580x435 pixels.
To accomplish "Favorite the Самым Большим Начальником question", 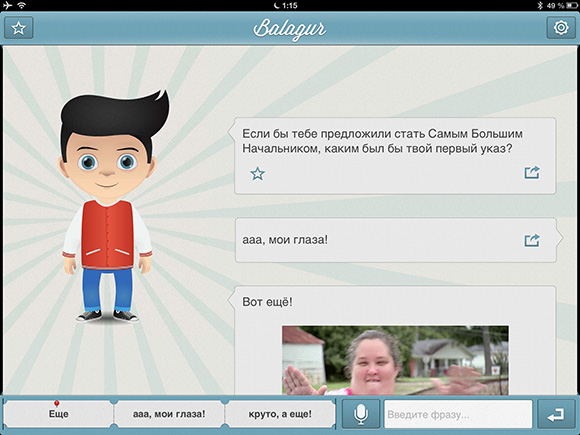I will [x=257, y=173].
